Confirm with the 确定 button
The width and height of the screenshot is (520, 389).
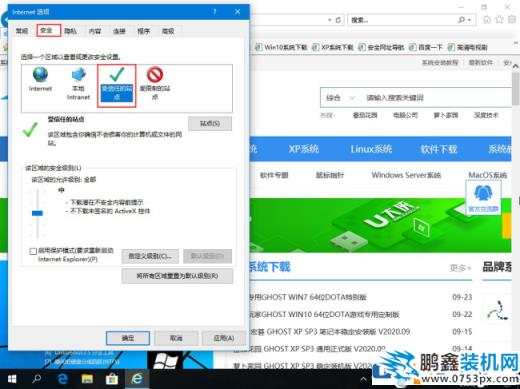point(128,338)
